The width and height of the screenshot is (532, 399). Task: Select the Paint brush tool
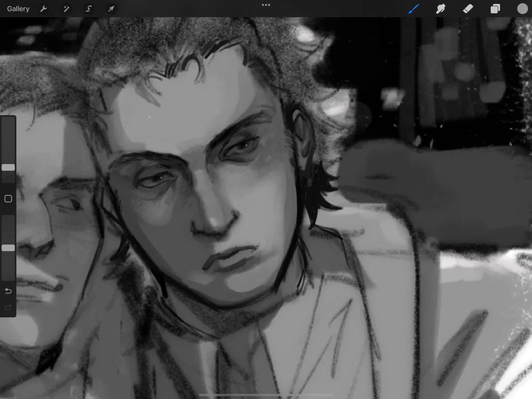413,8
